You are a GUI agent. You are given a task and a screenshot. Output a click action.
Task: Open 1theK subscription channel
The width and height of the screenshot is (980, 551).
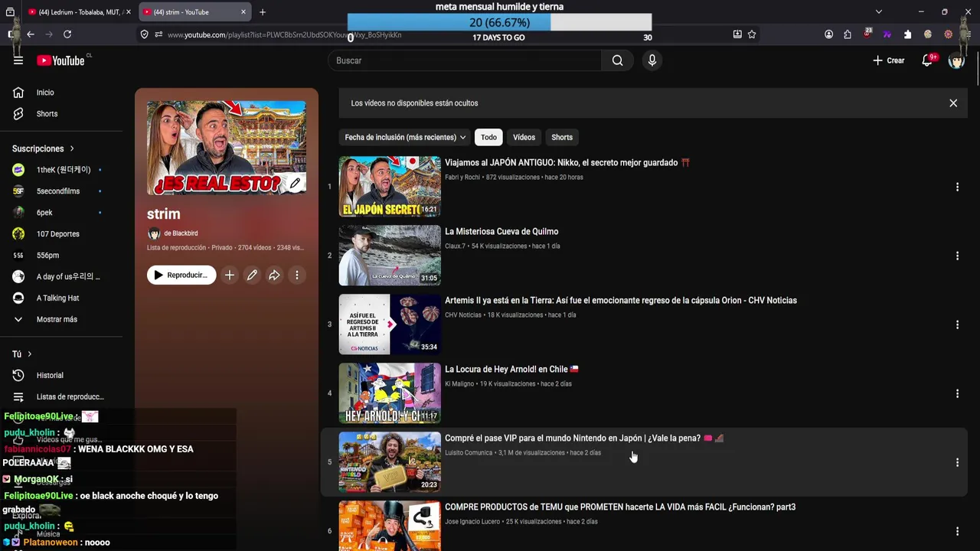(61, 170)
